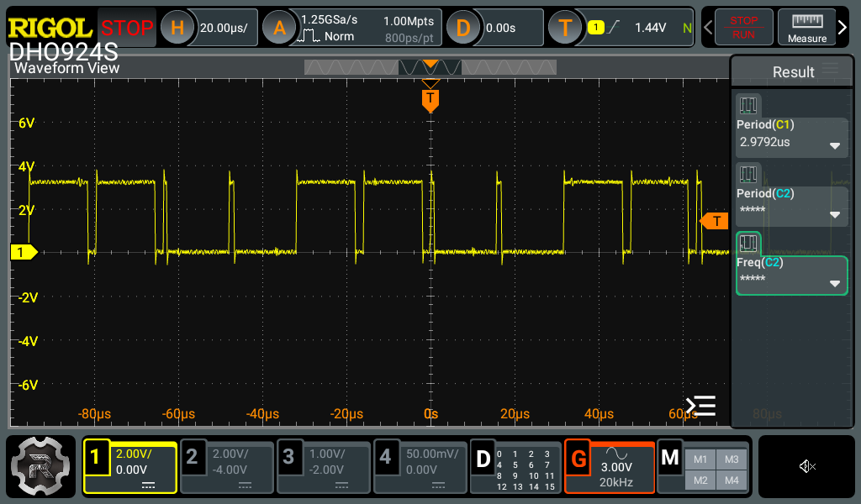Toggle the signal generator G output
861x504 pixels.
(x=578, y=459)
